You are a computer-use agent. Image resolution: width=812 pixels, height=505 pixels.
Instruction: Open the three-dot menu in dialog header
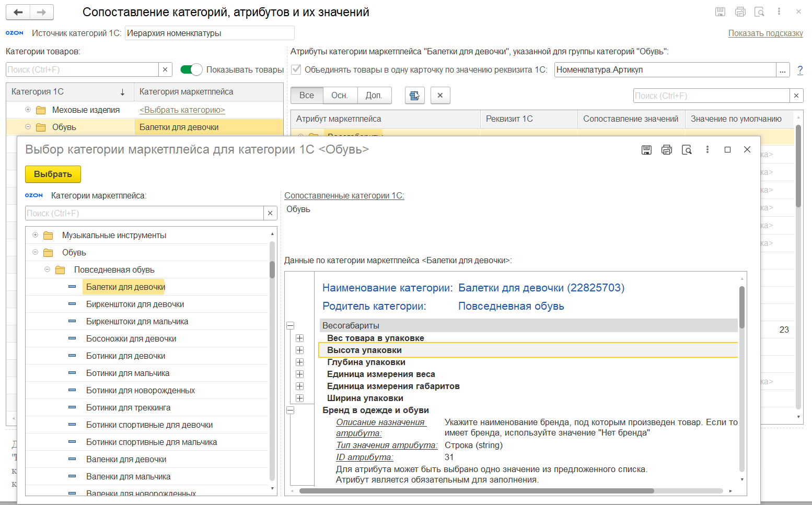pos(707,150)
